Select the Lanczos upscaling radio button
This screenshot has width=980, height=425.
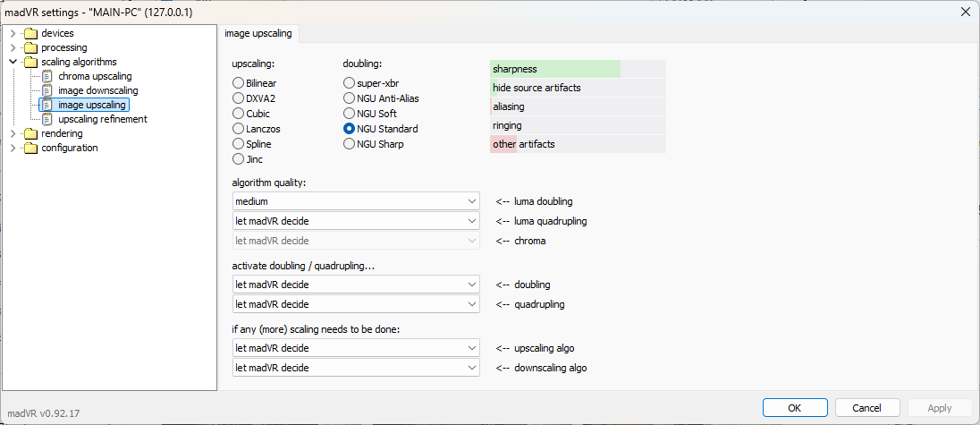tap(239, 129)
